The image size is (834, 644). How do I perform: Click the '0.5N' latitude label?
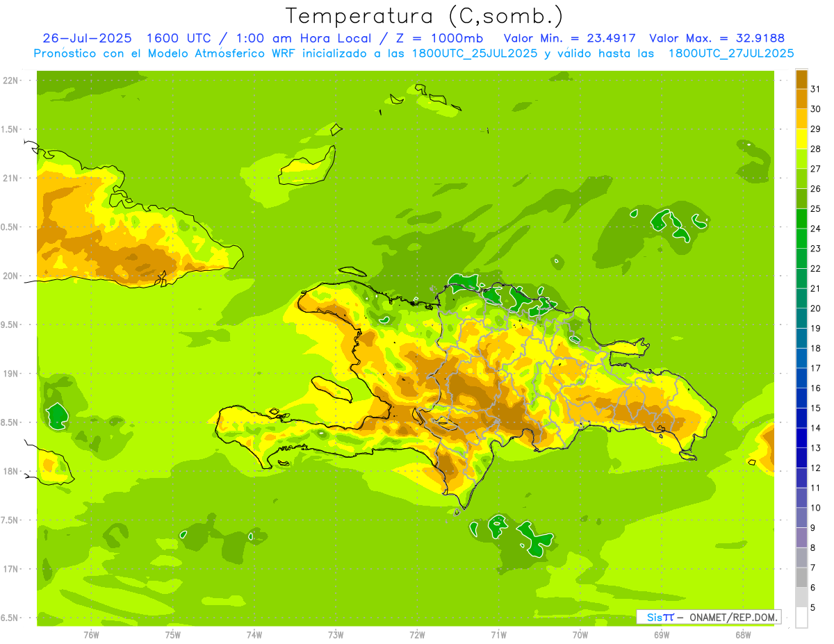point(10,227)
